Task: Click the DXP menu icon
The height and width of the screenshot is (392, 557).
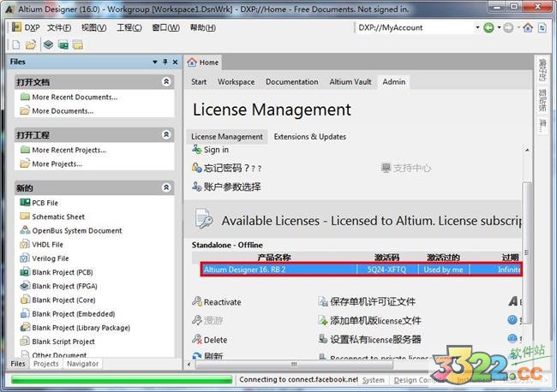Action: tap(16, 27)
